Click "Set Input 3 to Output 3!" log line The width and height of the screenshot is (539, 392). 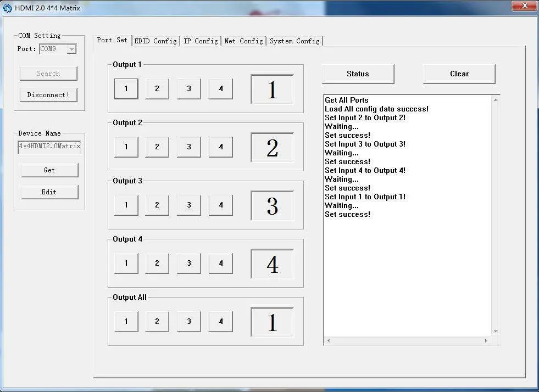coord(365,144)
